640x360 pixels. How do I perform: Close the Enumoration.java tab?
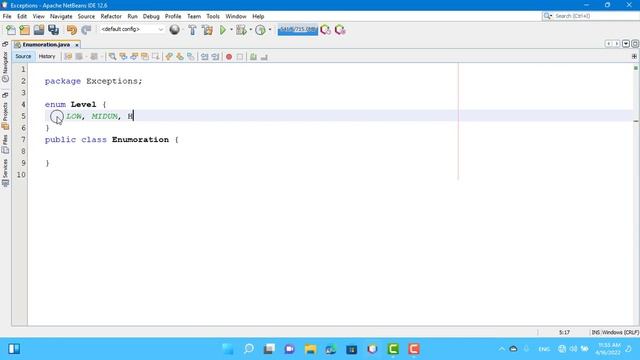coord(77,45)
